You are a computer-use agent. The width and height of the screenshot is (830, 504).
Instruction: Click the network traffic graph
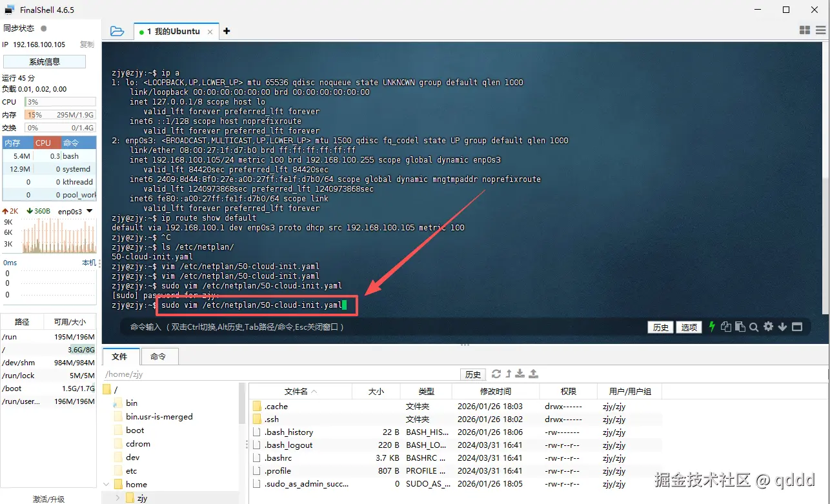pos(59,235)
